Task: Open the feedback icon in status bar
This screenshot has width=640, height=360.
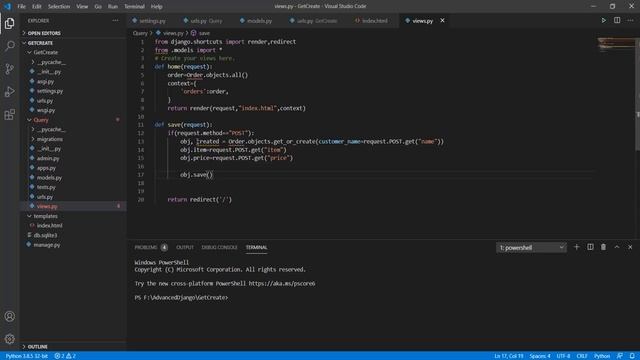Action: [x=620, y=356]
